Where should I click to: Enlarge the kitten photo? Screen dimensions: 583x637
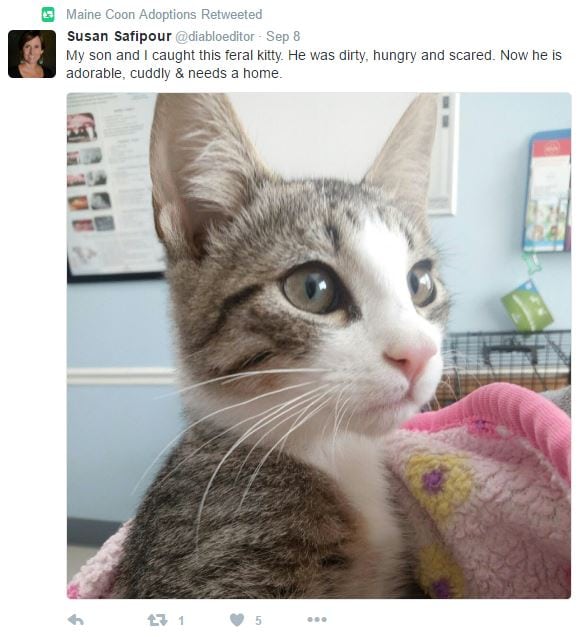pos(319,345)
